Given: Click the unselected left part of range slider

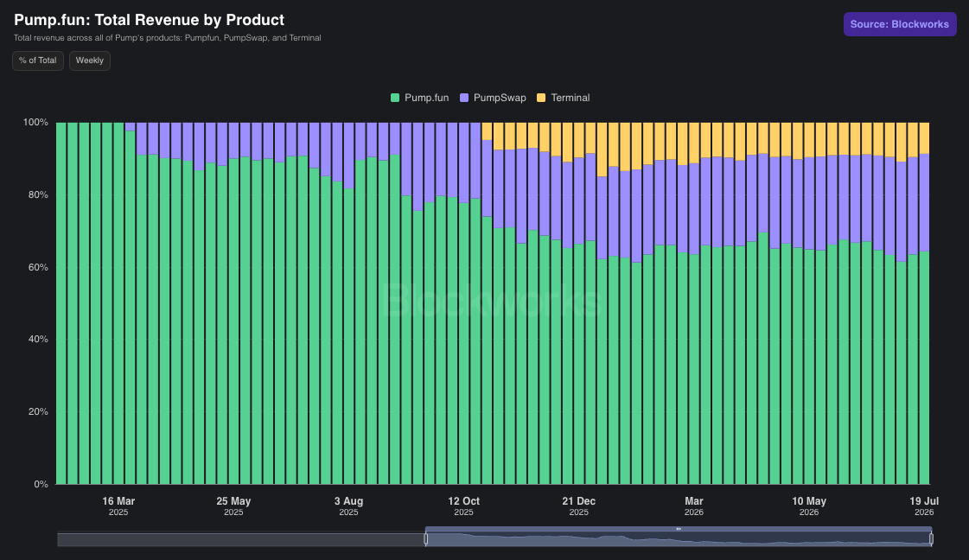Looking at the screenshot, I should [241, 539].
